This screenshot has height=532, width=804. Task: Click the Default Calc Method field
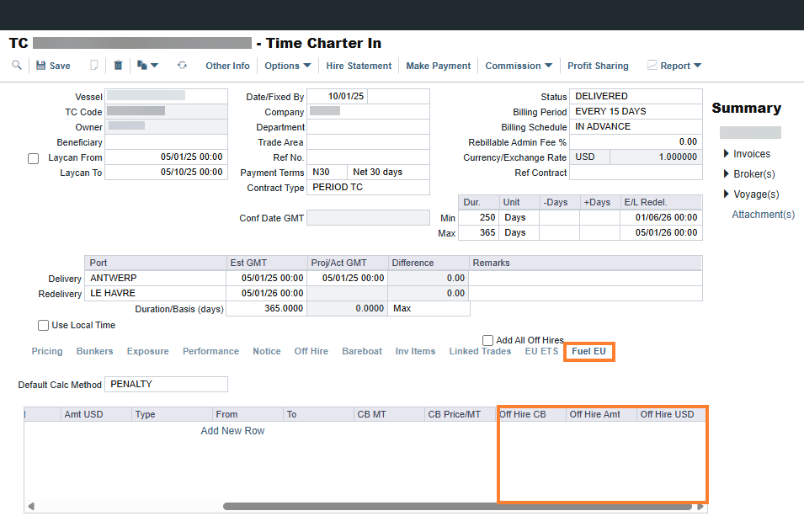pyautogui.click(x=166, y=385)
